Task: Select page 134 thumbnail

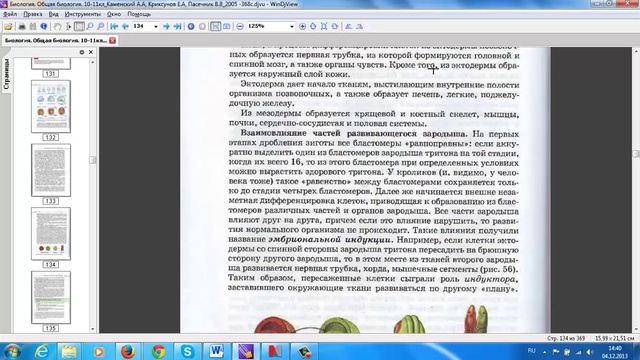Action: tap(51, 234)
